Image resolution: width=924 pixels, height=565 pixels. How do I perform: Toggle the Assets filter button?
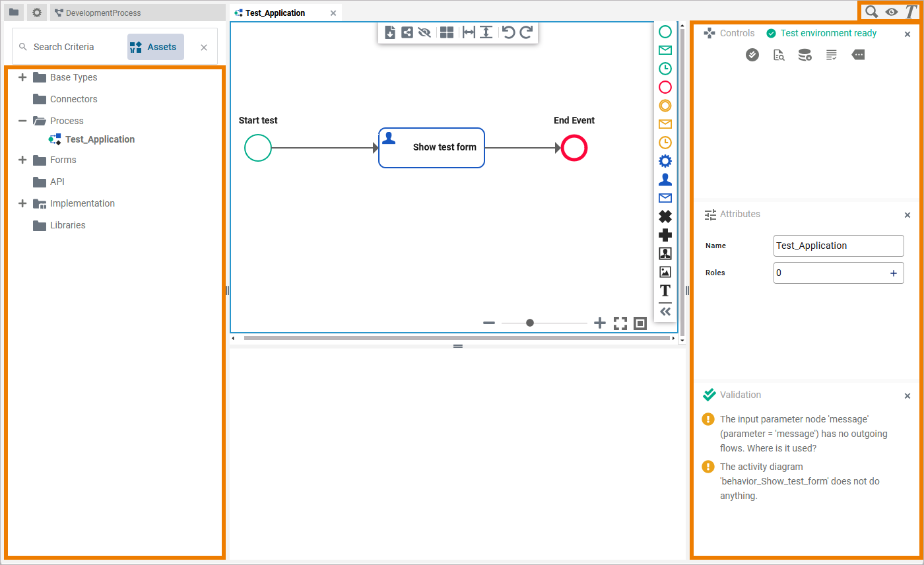(x=155, y=47)
